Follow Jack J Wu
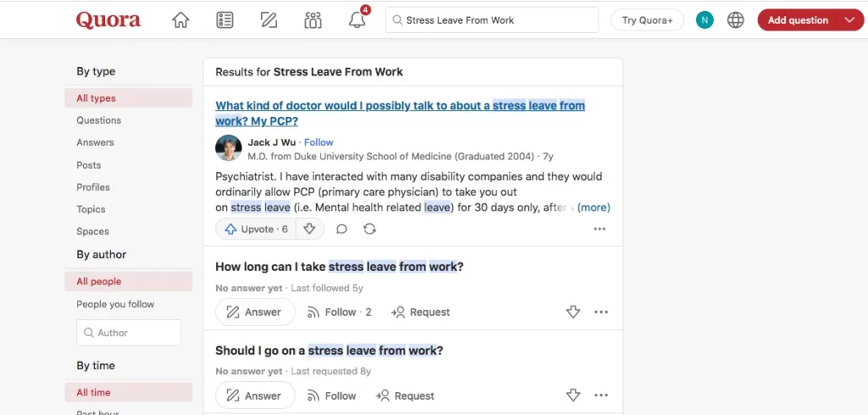868x415 pixels. click(x=319, y=143)
